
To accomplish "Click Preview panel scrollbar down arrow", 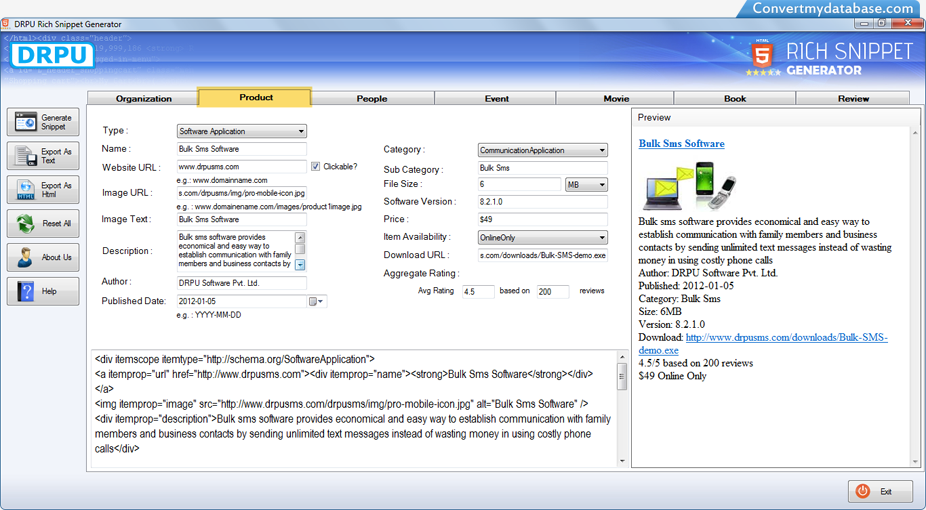I will click(x=915, y=461).
